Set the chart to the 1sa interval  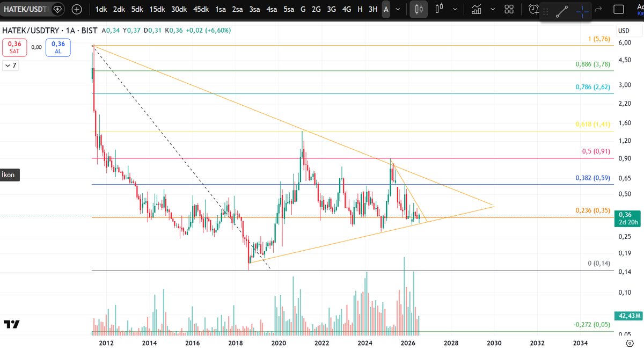pos(220,9)
